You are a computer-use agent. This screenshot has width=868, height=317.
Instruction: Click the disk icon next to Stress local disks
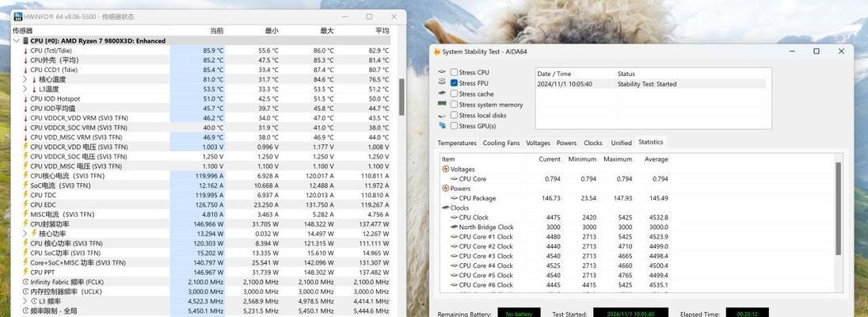442,115
